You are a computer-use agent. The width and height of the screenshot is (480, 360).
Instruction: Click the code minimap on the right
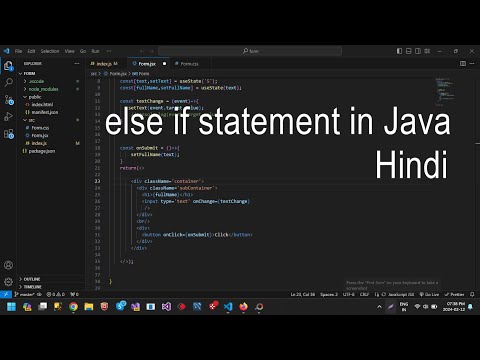tap(445, 91)
